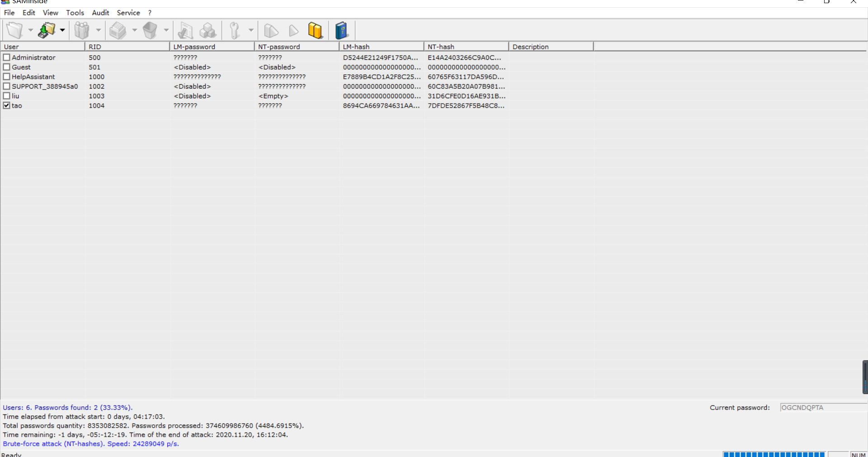This screenshot has width=868, height=457.
Task: Open dropdown arrow beside the trash bin icon
Action: (x=166, y=30)
